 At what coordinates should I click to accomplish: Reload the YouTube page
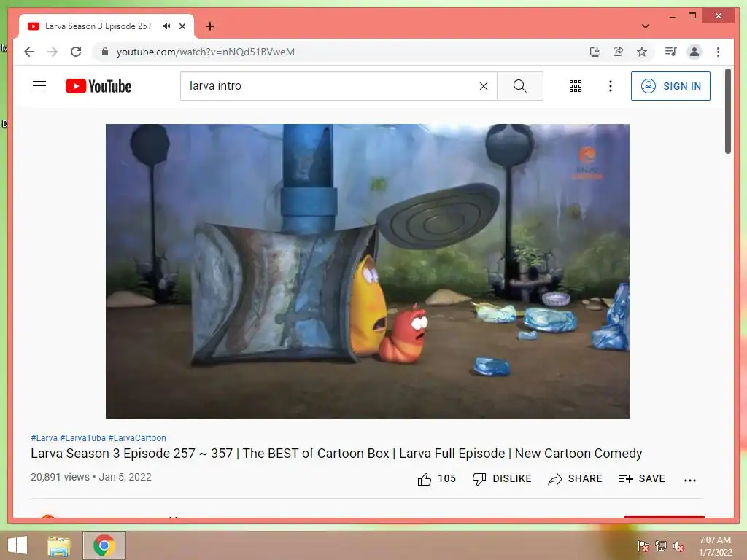pos(76,52)
